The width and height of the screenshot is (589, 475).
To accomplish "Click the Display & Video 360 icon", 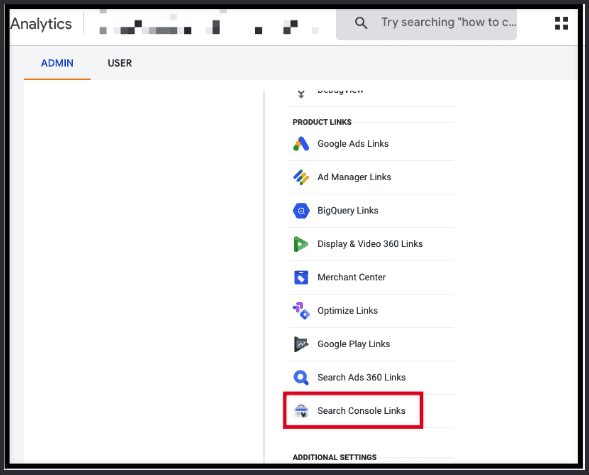I will click(x=301, y=244).
